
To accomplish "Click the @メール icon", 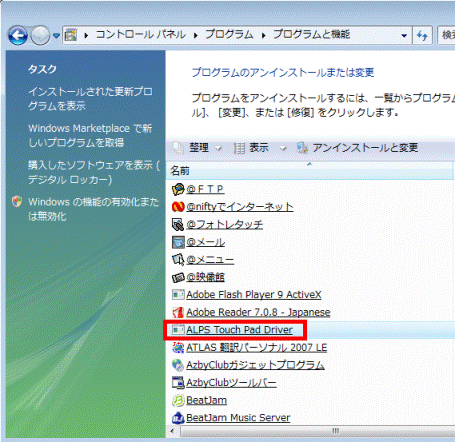I will pyautogui.click(x=178, y=242).
